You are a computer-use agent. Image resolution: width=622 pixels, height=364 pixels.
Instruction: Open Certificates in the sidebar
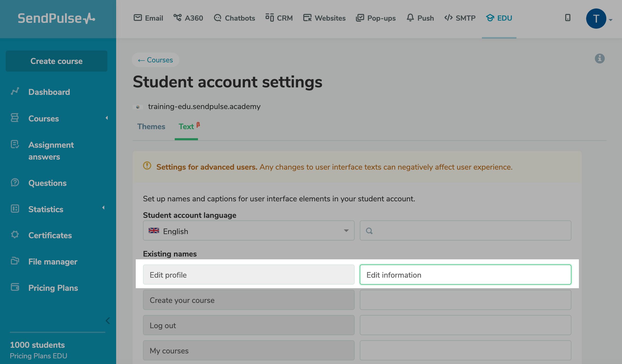pyautogui.click(x=50, y=235)
